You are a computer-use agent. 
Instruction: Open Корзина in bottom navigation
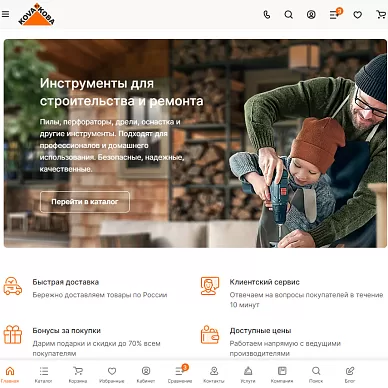78,374
